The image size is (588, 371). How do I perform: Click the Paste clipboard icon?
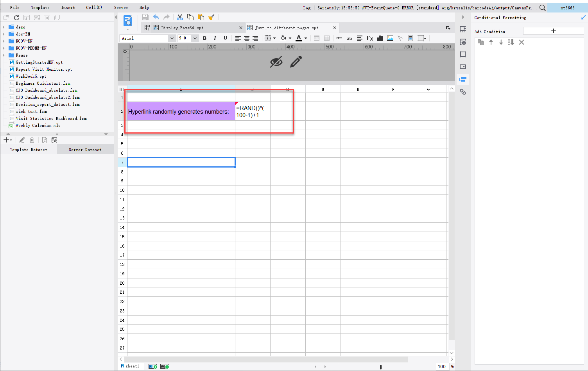(201, 17)
